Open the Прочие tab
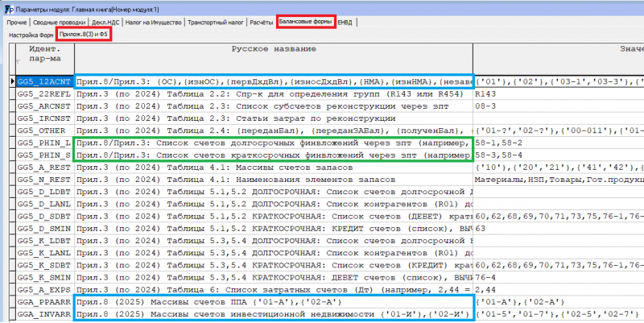 point(17,23)
